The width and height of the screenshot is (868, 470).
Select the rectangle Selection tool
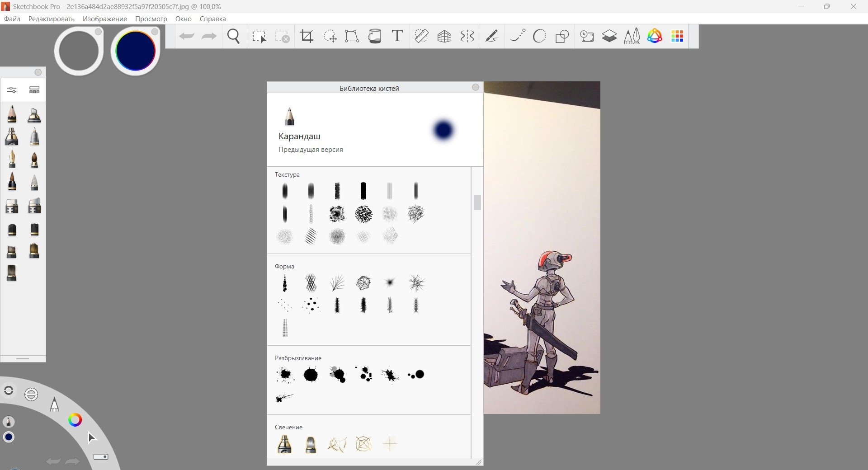pos(259,37)
